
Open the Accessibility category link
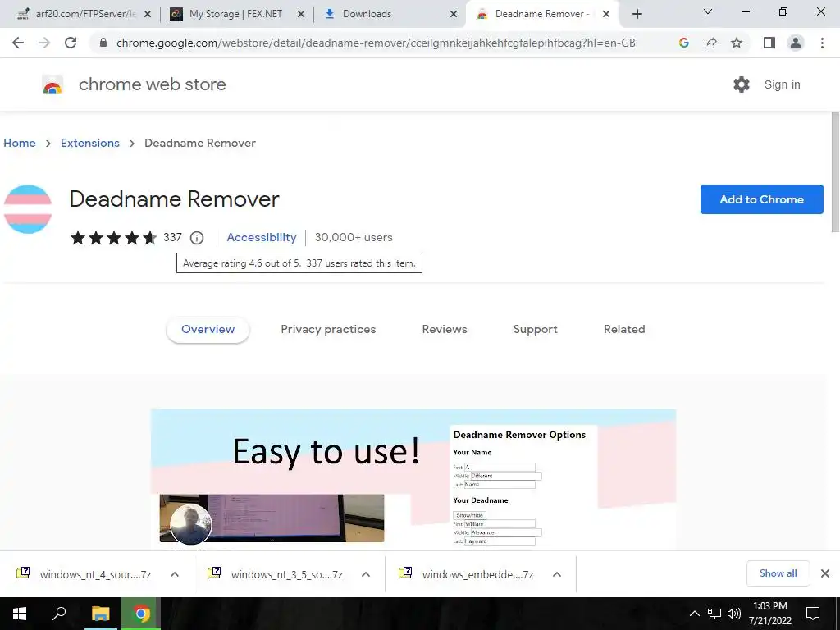[262, 237]
